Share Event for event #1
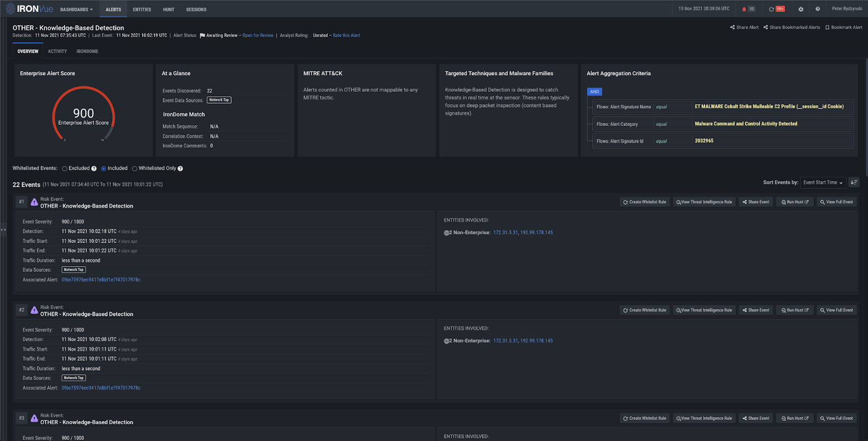Image resolution: width=868 pixels, height=441 pixels. tap(756, 202)
